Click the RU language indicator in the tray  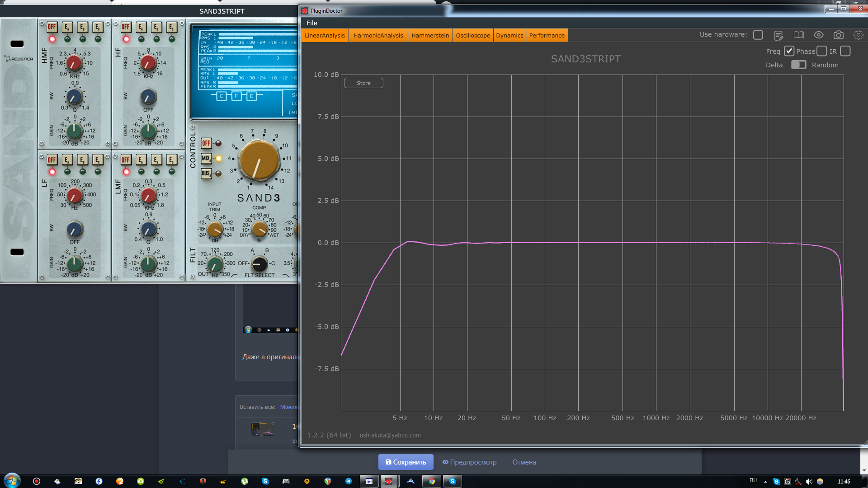[753, 480]
